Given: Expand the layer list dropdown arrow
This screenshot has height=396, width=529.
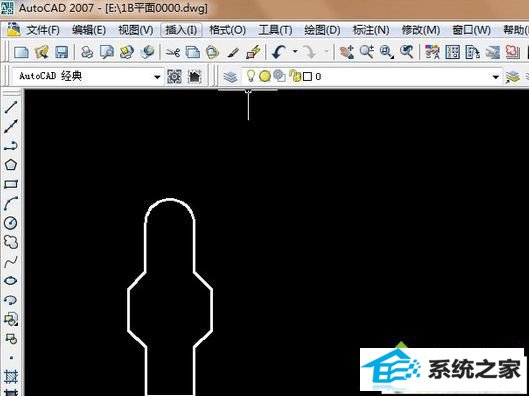Looking at the screenshot, I should (x=495, y=77).
